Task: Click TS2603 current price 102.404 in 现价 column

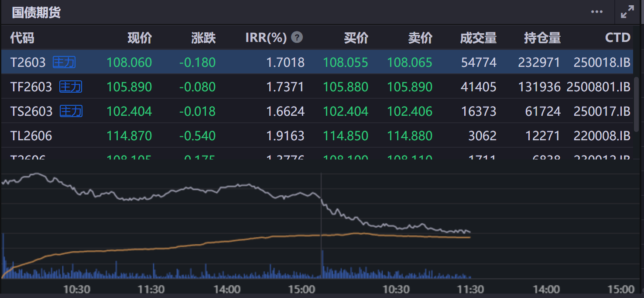Action: (x=129, y=111)
